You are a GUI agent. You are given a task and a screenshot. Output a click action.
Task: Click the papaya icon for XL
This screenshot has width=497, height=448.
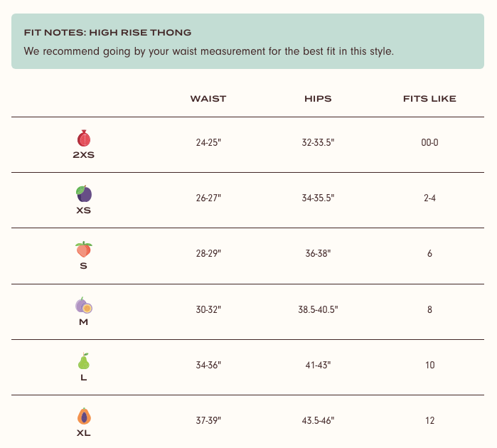coord(84,416)
